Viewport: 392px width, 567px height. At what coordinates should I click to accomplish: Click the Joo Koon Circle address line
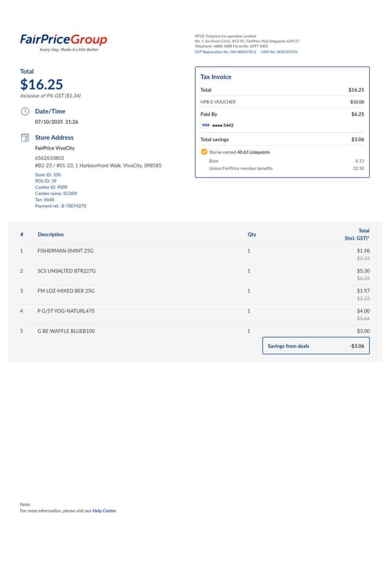tap(247, 41)
